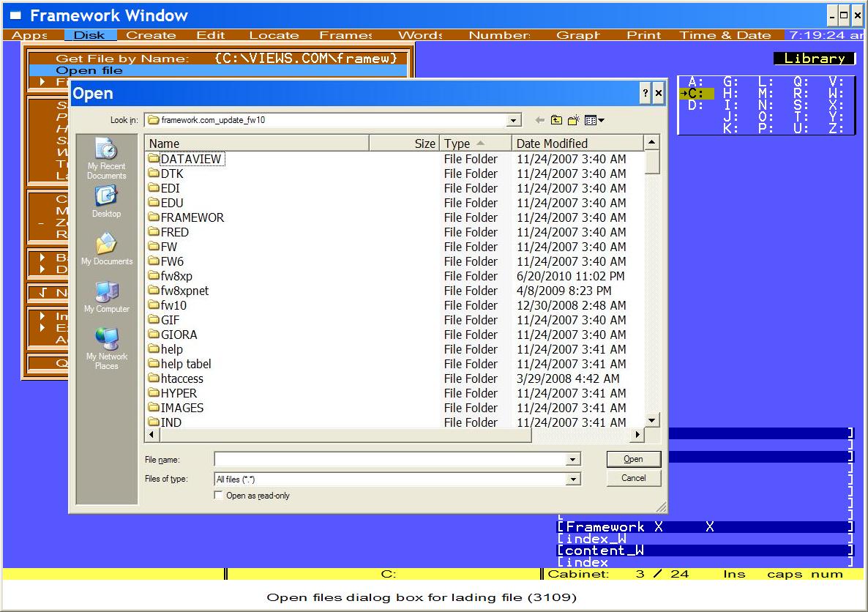Screen dimensions: 868x612
Task: Click the File name input field
Action: [390, 459]
